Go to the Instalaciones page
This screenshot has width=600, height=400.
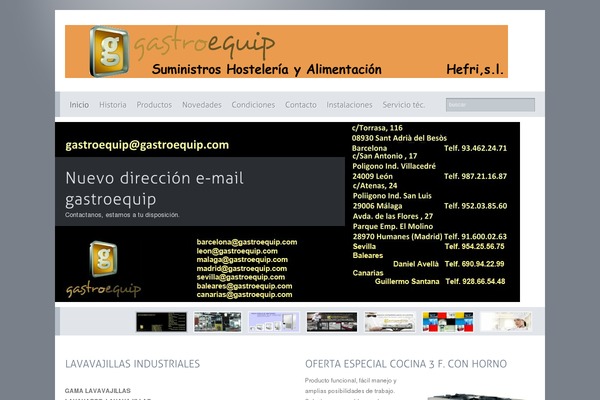click(349, 105)
